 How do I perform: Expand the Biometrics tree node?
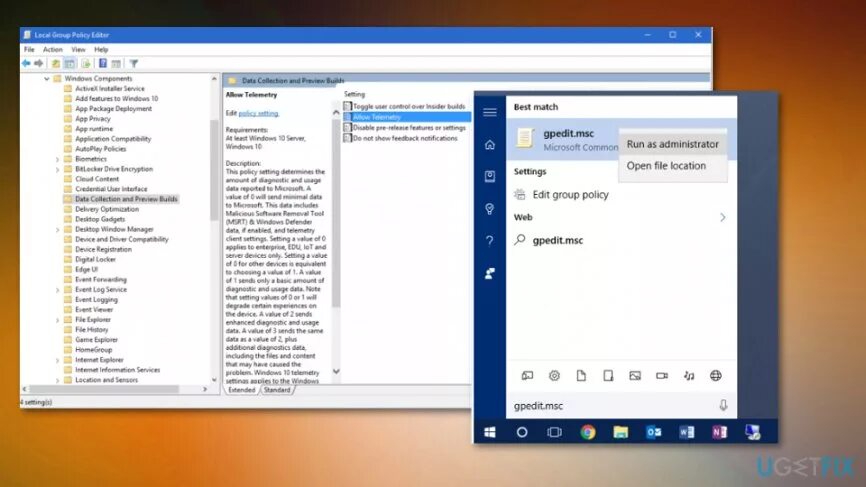point(57,160)
